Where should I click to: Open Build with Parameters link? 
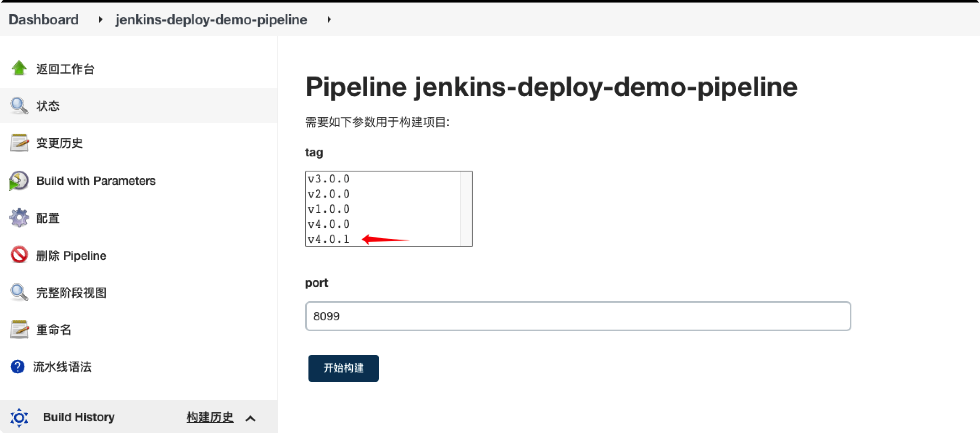(96, 181)
